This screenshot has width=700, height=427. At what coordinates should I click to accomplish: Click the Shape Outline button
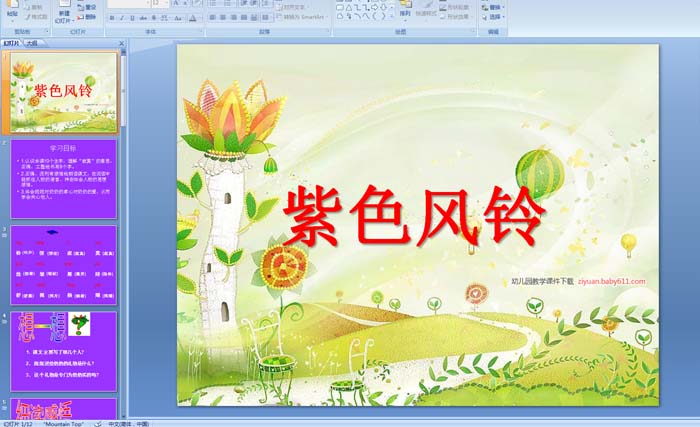point(454,8)
